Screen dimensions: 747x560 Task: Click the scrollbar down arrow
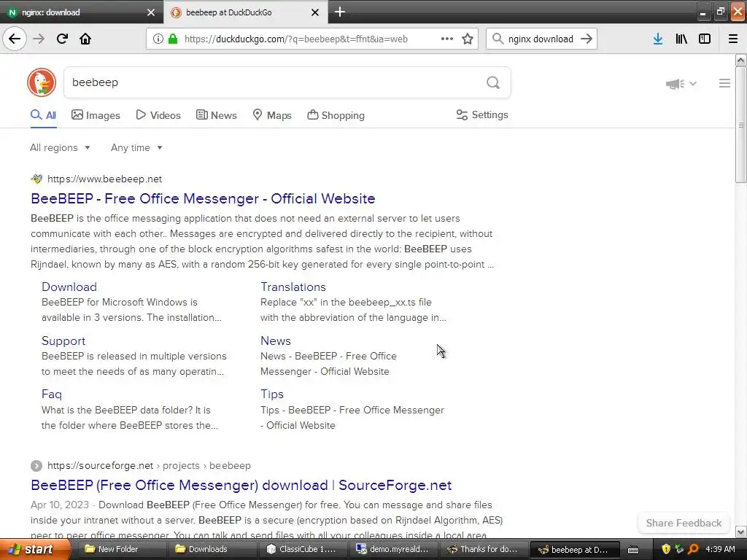(740, 532)
